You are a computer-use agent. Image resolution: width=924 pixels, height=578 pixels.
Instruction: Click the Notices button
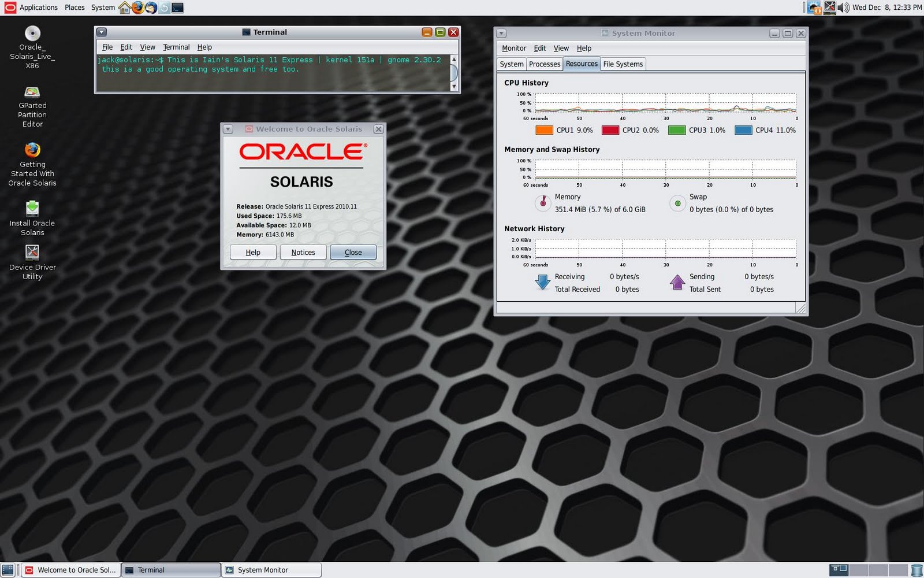point(303,253)
